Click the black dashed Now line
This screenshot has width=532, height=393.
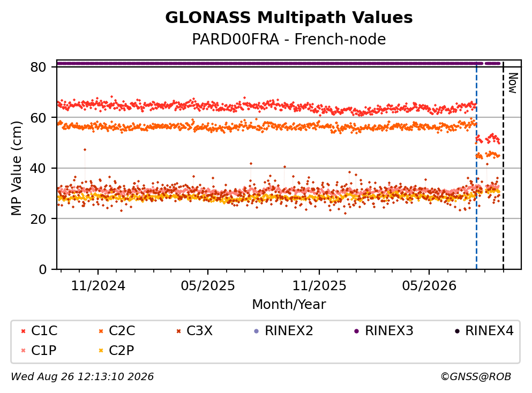[503, 166]
